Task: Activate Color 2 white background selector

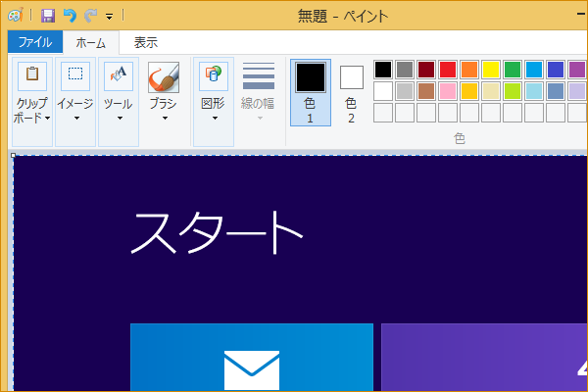Action: click(352, 92)
